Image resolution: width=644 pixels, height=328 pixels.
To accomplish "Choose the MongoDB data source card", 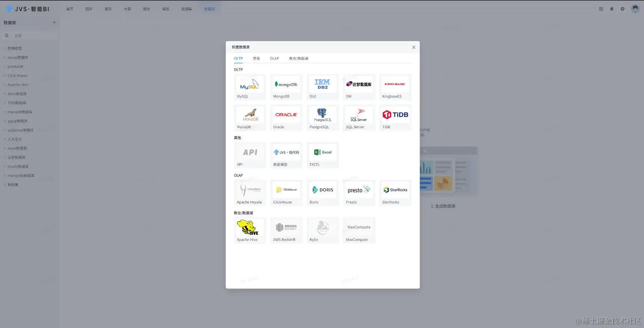I will [286, 87].
